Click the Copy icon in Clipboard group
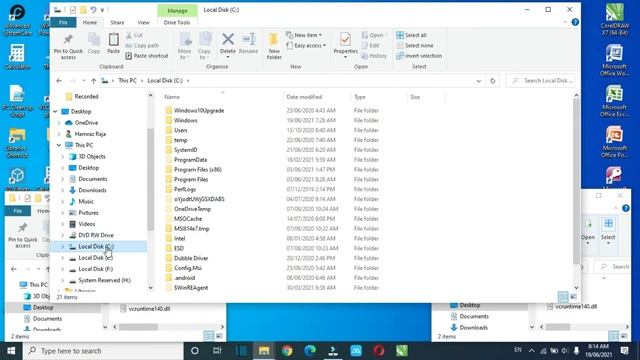This screenshot has height=360, width=640. pos(94,43)
